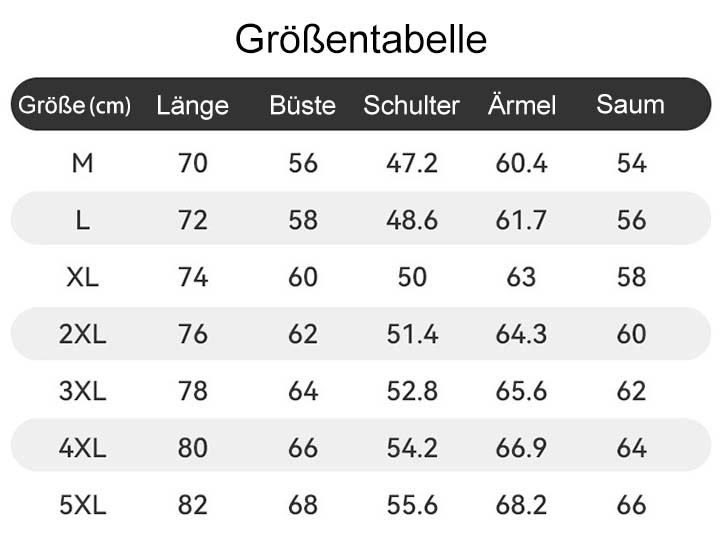Click Schulter value 47.2
This screenshot has height=535, width=724.
pos(412,163)
